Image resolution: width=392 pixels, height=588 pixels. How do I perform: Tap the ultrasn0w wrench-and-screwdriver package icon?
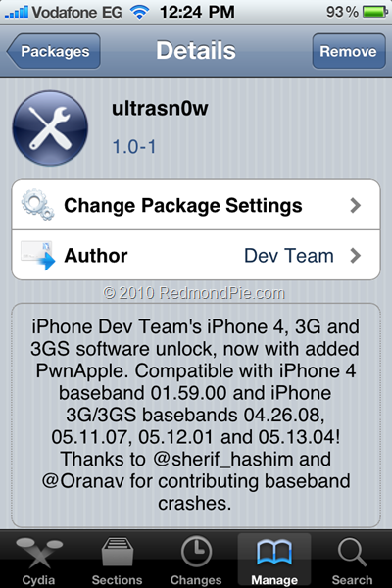50,127
